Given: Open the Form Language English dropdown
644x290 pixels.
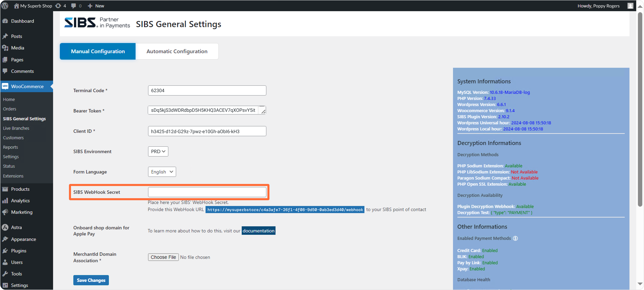Looking at the screenshot, I should tap(162, 172).
